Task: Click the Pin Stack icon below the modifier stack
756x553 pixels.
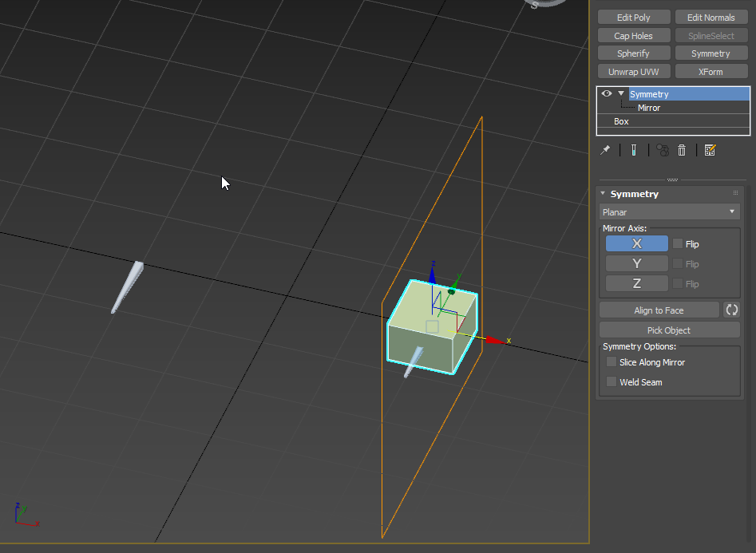Action: click(x=605, y=150)
